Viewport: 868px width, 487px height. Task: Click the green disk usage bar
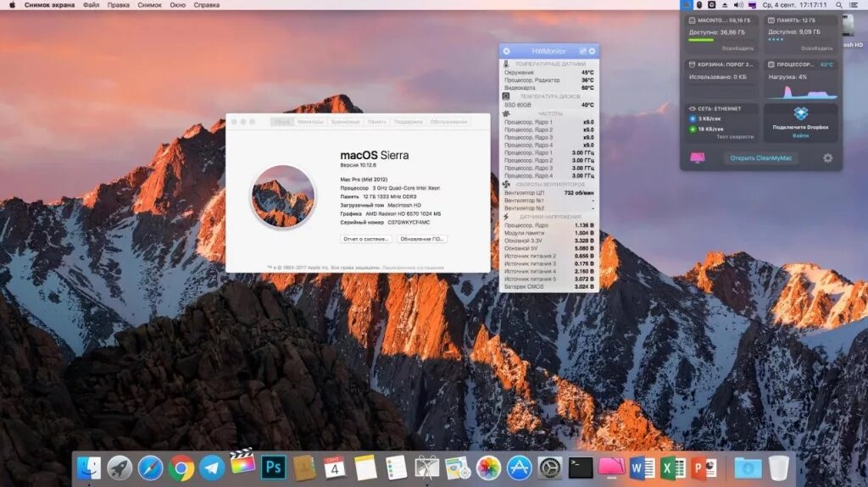pyautogui.click(x=701, y=40)
